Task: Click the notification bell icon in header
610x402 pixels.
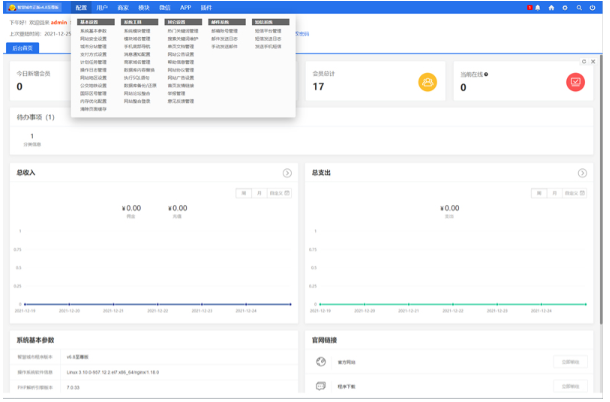Action: click(x=539, y=7)
